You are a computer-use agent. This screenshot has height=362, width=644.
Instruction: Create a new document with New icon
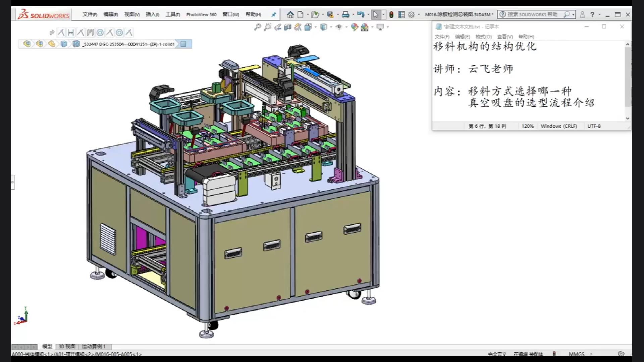[301, 14]
